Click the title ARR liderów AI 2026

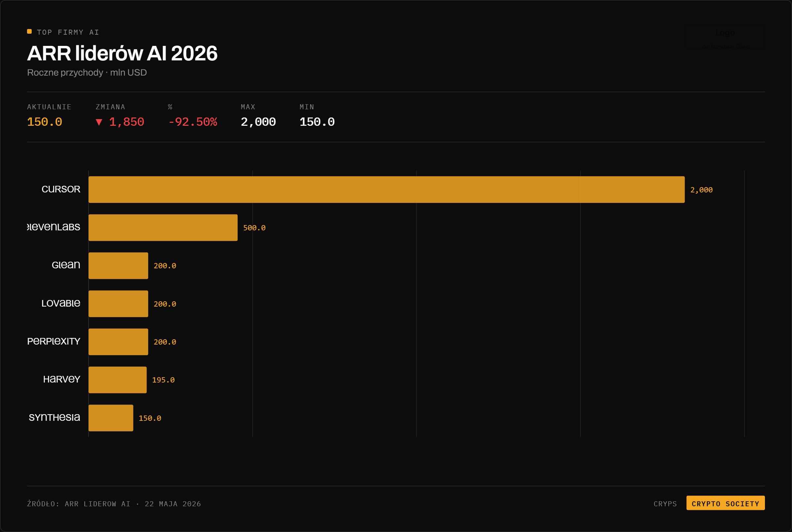click(122, 53)
